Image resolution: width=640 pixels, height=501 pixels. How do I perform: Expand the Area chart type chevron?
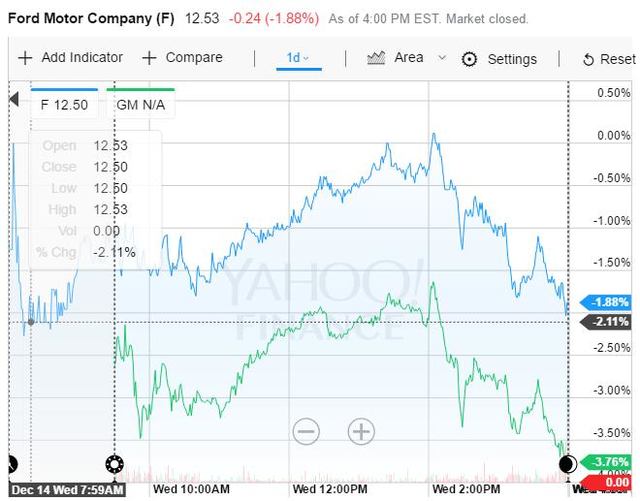pyautogui.click(x=443, y=58)
